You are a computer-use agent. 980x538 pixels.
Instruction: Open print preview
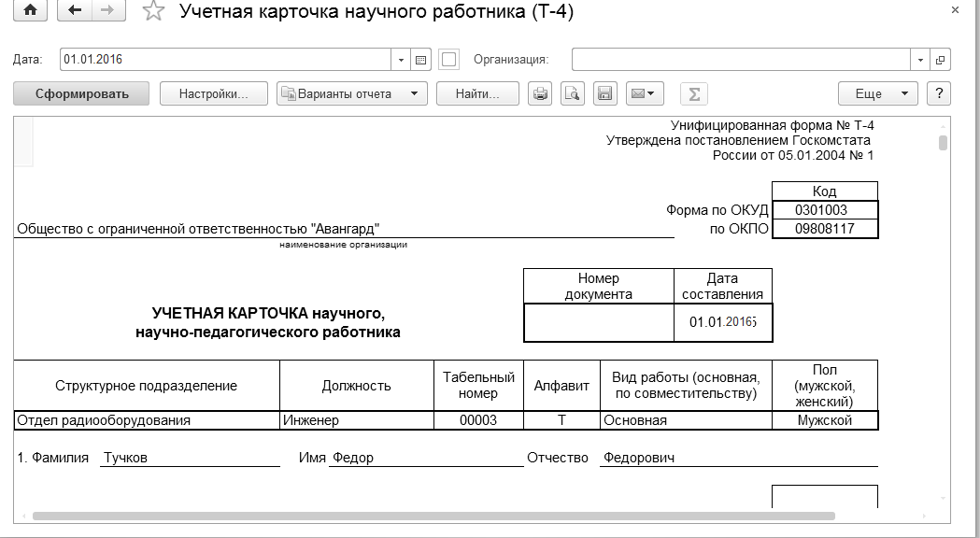[x=573, y=93]
